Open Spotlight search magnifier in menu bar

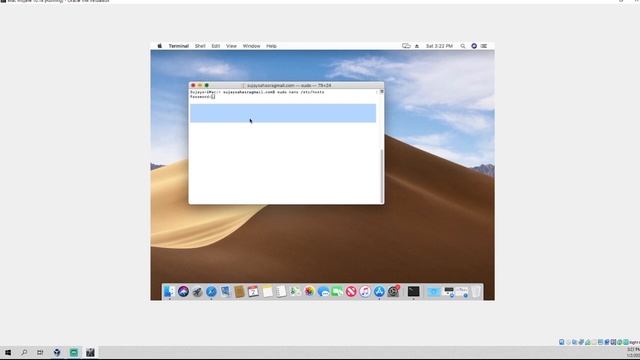(x=463, y=46)
